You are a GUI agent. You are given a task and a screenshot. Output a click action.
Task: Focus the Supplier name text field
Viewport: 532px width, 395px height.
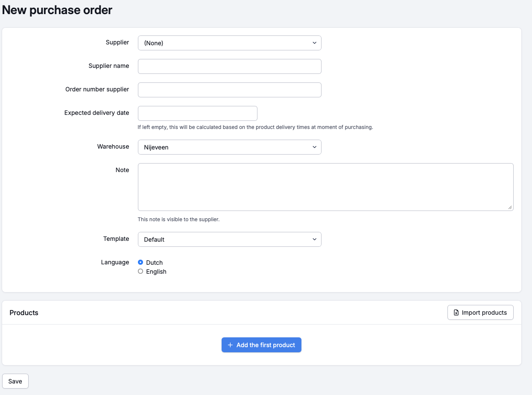pos(229,66)
